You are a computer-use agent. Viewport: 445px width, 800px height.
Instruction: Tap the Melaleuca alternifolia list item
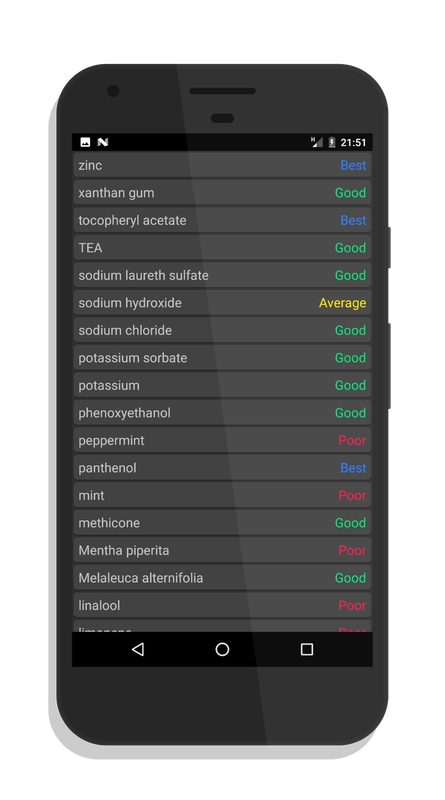point(222,578)
